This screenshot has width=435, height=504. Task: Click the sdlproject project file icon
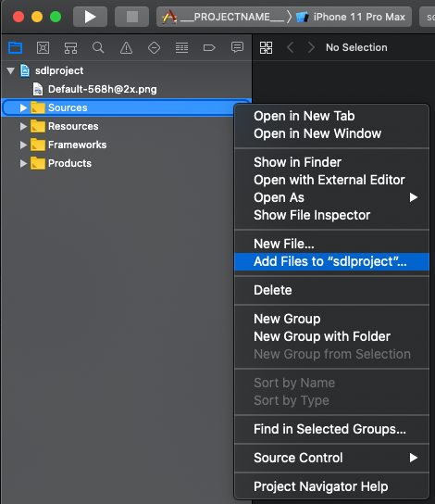tap(25, 70)
